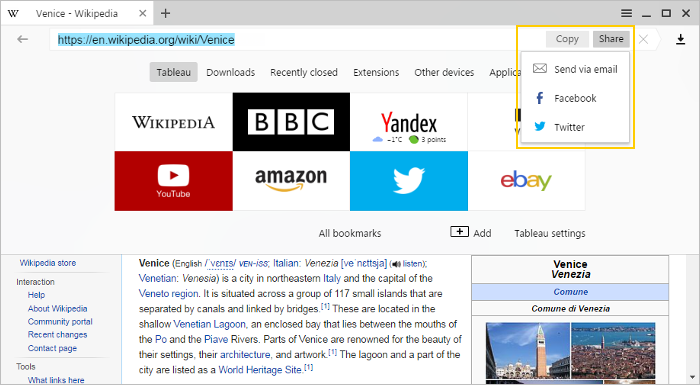
Task: Open the BBC tile
Action: tap(291, 122)
